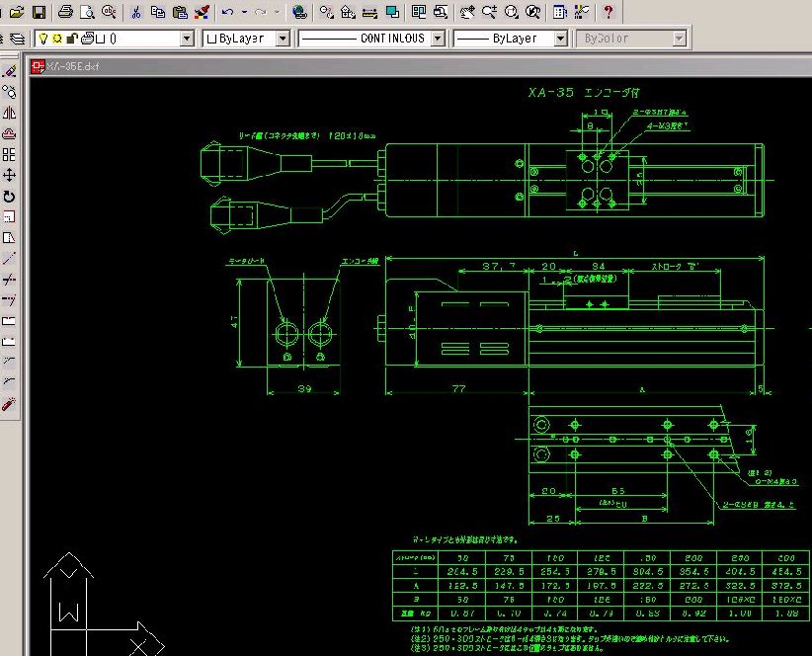812x656 pixels.
Task: Select the Rotate tool
Action: click(x=9, y=196)
